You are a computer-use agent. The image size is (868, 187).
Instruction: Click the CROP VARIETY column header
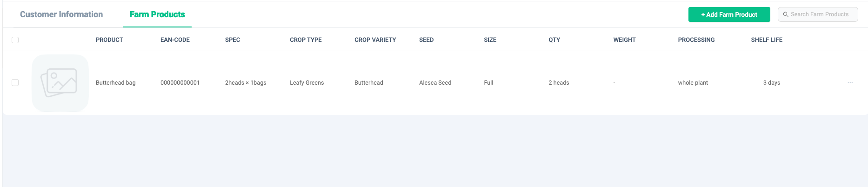click(x=375, y=40)
